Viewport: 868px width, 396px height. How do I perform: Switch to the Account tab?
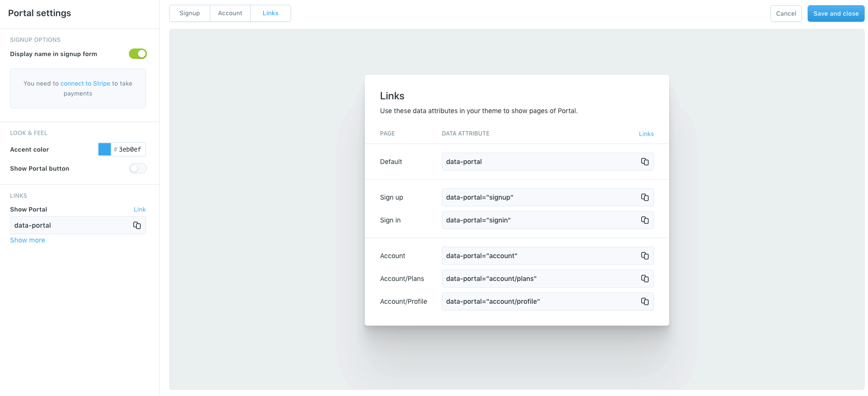tap(230, 13)
